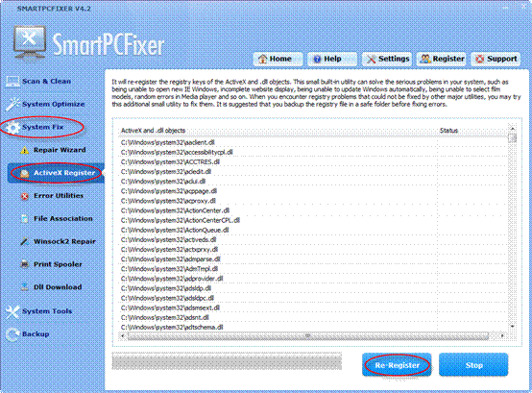Click the Support lifebuoy icon

coord(480,59)
